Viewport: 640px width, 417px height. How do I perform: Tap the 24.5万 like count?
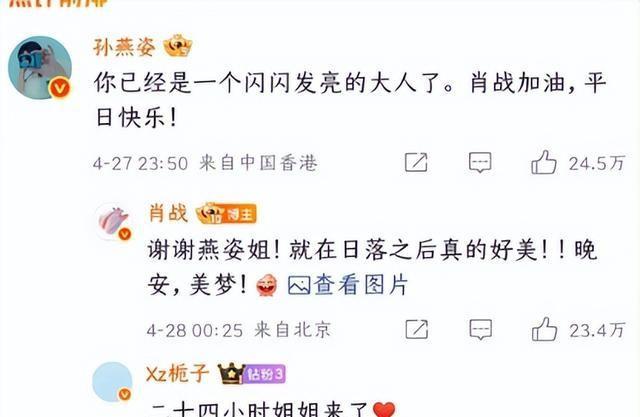(597, 163)
